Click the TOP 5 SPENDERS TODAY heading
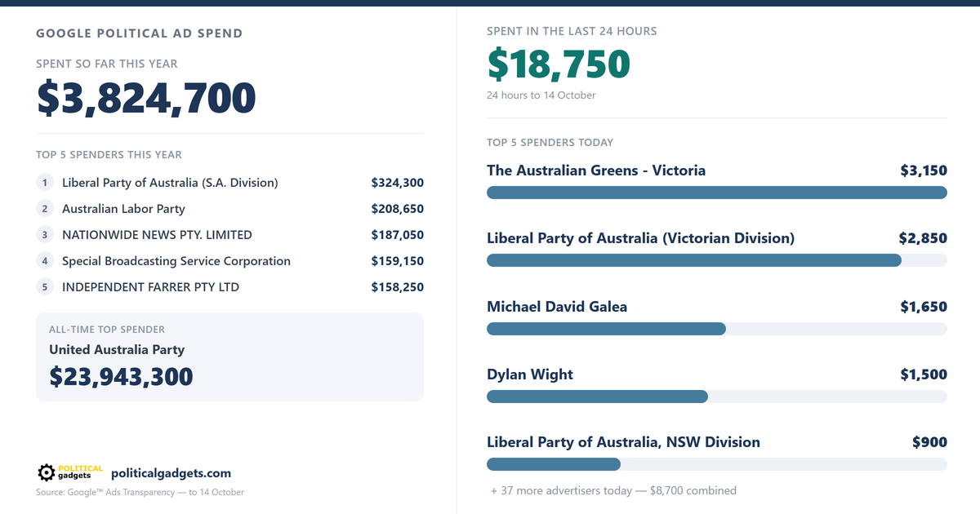Image resolution: width=980 pixels, height=514 pixels. (x=550, y=142)
